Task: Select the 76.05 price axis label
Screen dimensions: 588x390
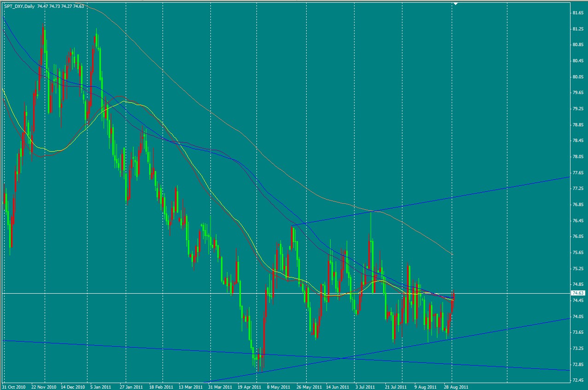Action: (x=578, y=236)
